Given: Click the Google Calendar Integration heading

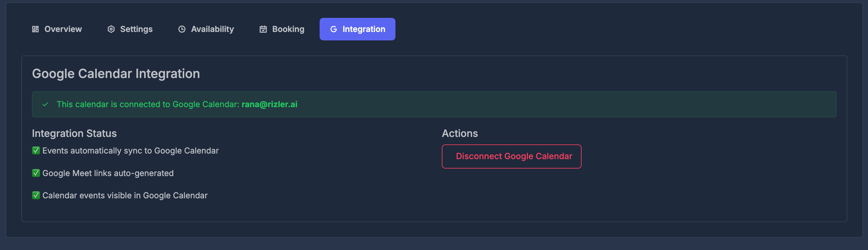Looking at the screenshot, I should 116,73.
